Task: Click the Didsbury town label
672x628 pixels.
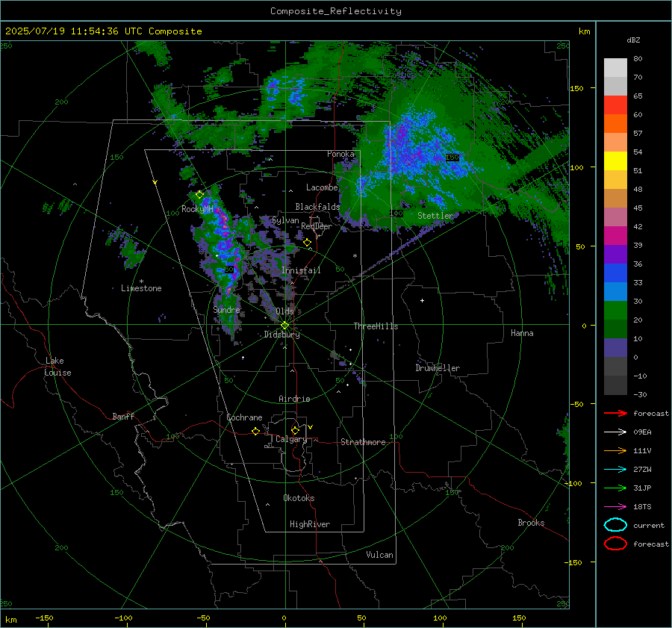Action: (281, 335)
